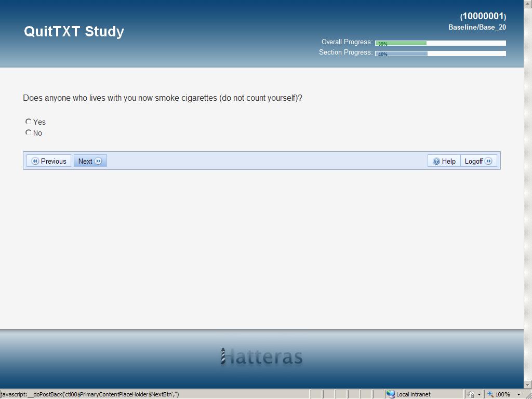Open the zoom level dropdown arrow
Viewport: 532px width, 399px height.
click(x=519, y=395)
